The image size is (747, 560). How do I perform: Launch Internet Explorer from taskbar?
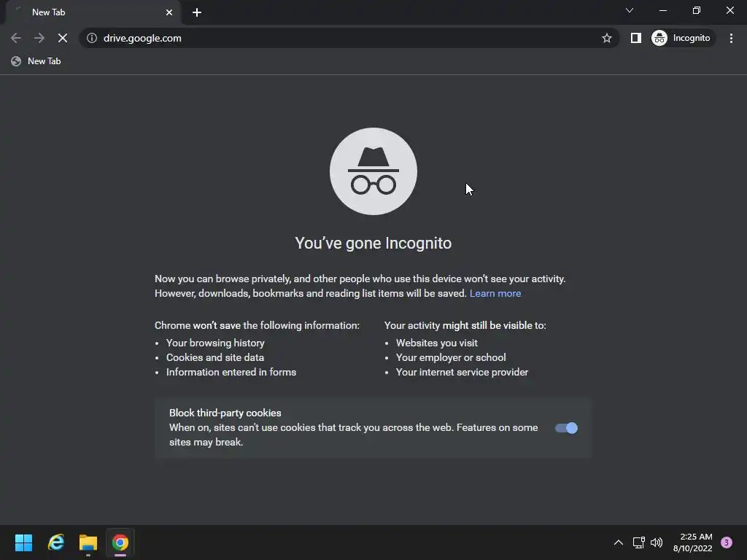coord(56,542)
